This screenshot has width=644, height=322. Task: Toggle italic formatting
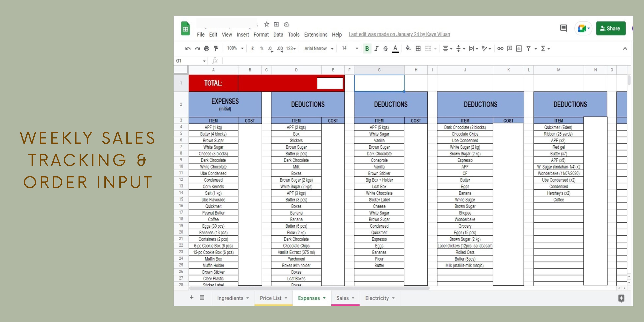point(376,49)
